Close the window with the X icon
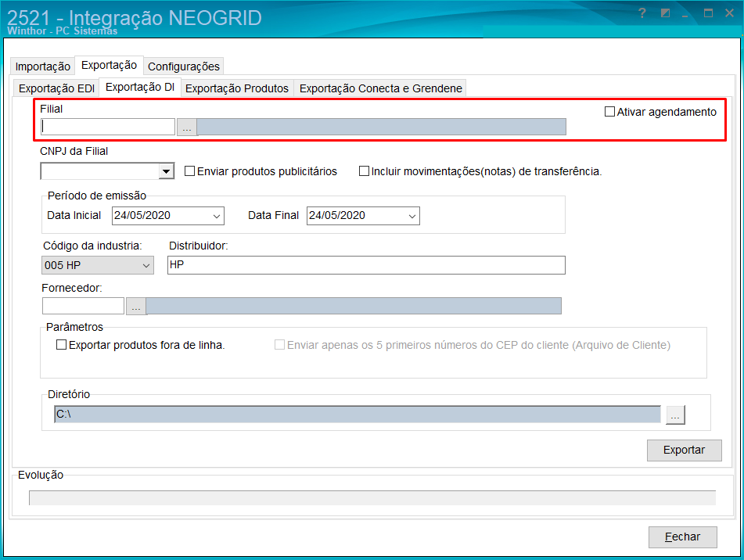Viewport: 744px width, 560px height. pos(730,13)
